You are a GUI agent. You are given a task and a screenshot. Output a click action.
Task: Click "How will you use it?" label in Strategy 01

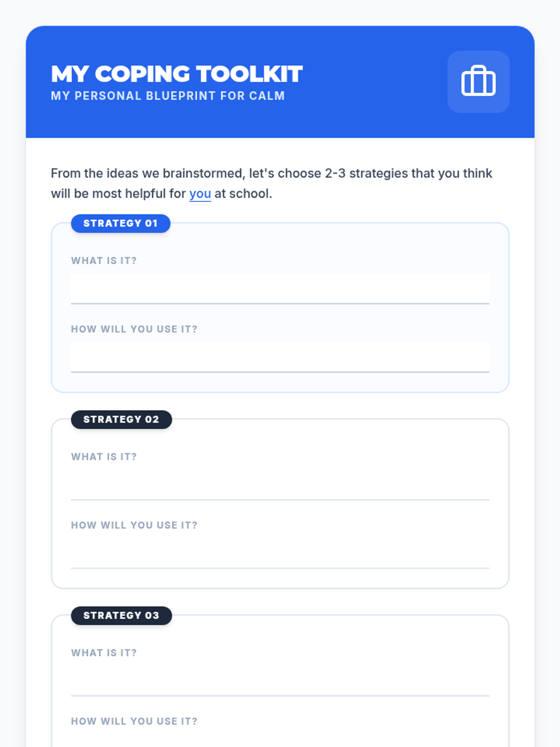coord(134,330)
